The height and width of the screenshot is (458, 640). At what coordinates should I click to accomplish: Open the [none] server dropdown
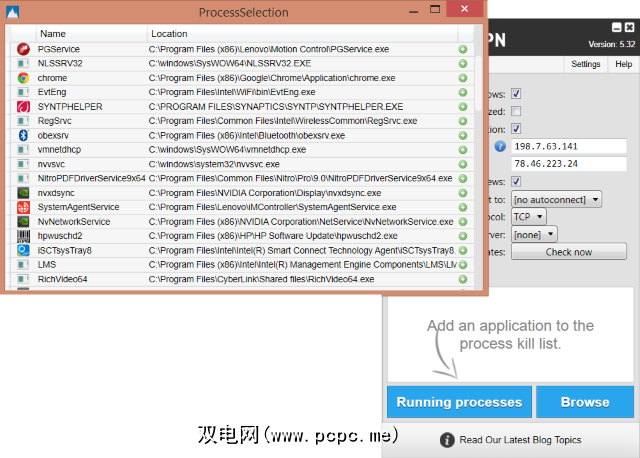point(534,234)
